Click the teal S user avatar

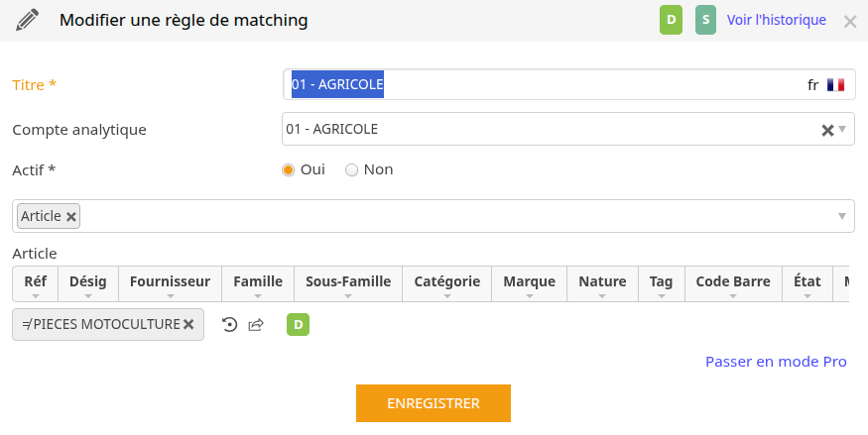[x=705, y=20]
